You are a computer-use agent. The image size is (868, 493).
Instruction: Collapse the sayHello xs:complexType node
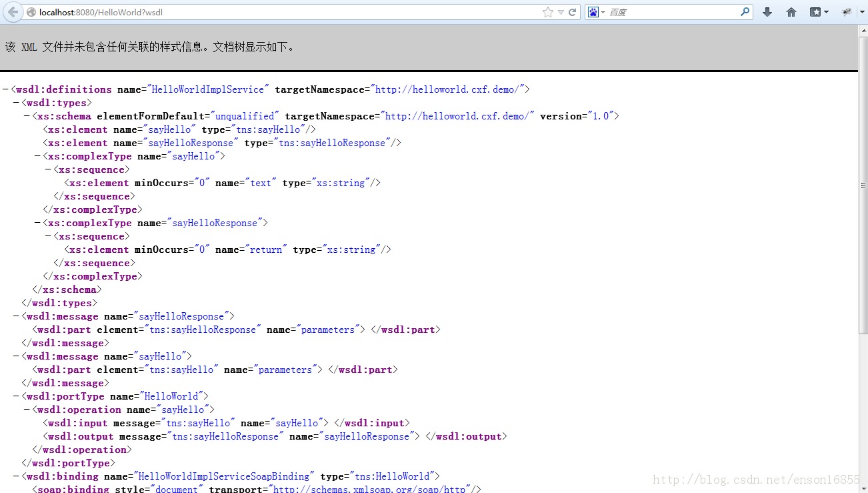pos(37,156)
